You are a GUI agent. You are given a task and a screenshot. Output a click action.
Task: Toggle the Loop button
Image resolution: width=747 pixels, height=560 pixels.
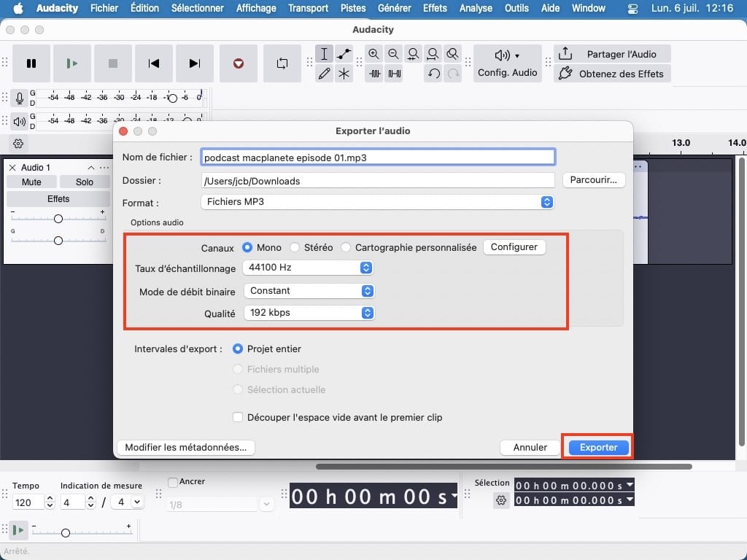[282, 63]
